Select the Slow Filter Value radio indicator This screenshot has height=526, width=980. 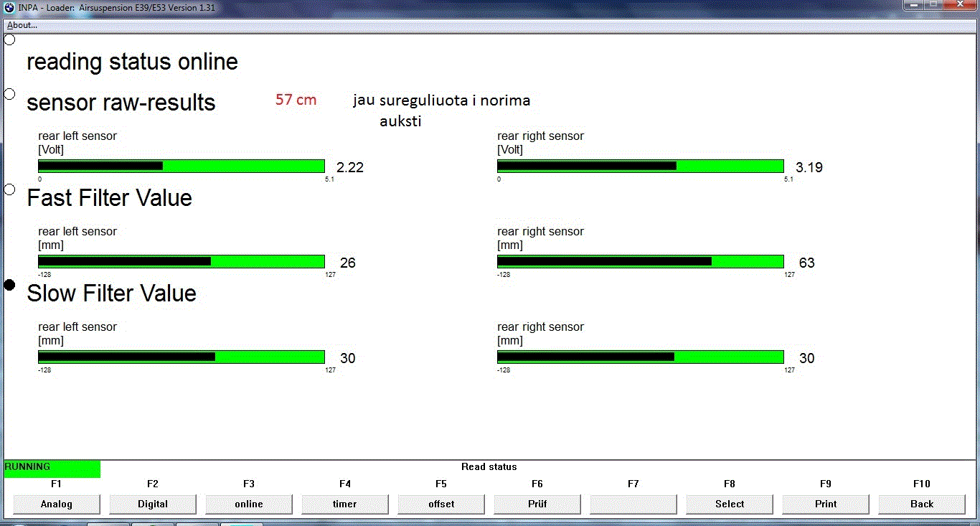(9, 285)
